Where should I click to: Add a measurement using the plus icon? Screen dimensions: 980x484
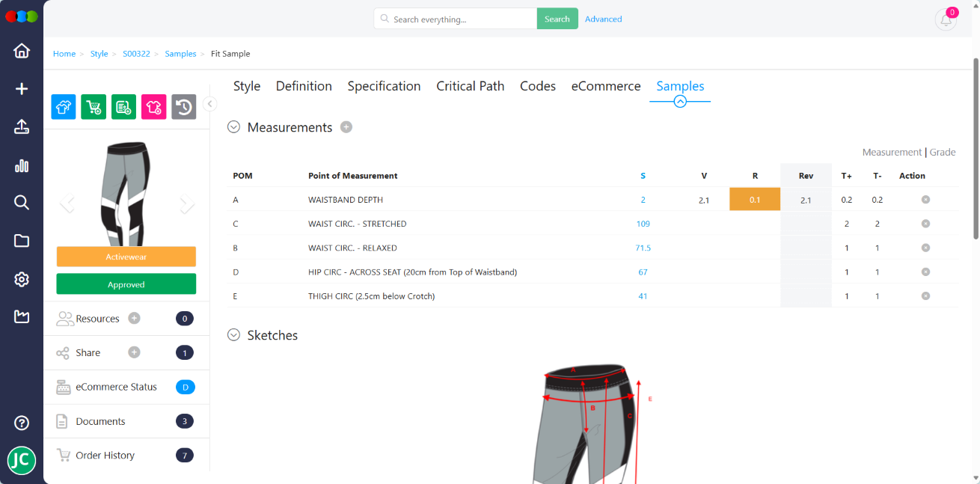coord(346,127)
